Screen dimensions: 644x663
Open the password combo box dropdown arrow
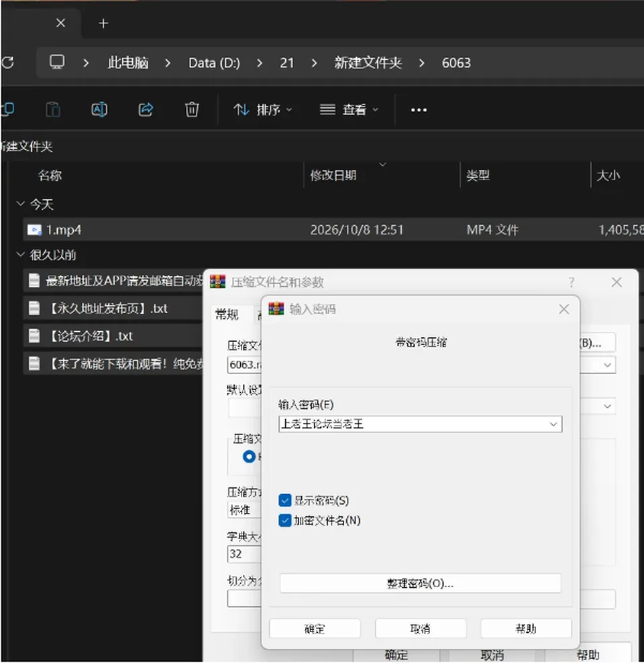click(553, 424)
